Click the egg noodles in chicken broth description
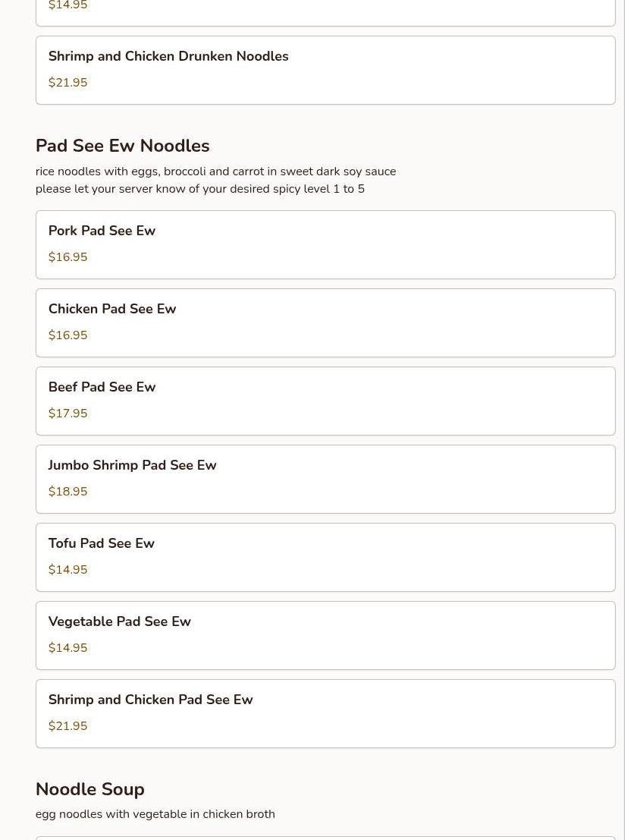Image resolution: width=640 pixels, height=840 pixels. point(155,814)
